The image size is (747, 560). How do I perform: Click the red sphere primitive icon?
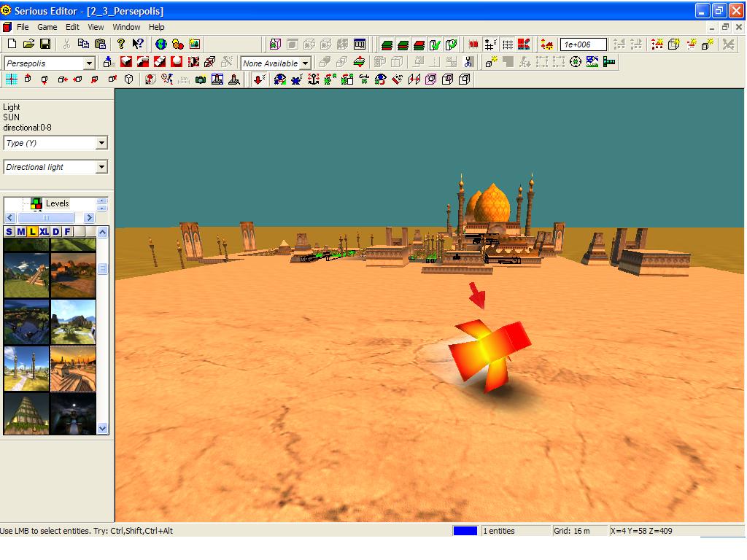click(x=177, y=62)
